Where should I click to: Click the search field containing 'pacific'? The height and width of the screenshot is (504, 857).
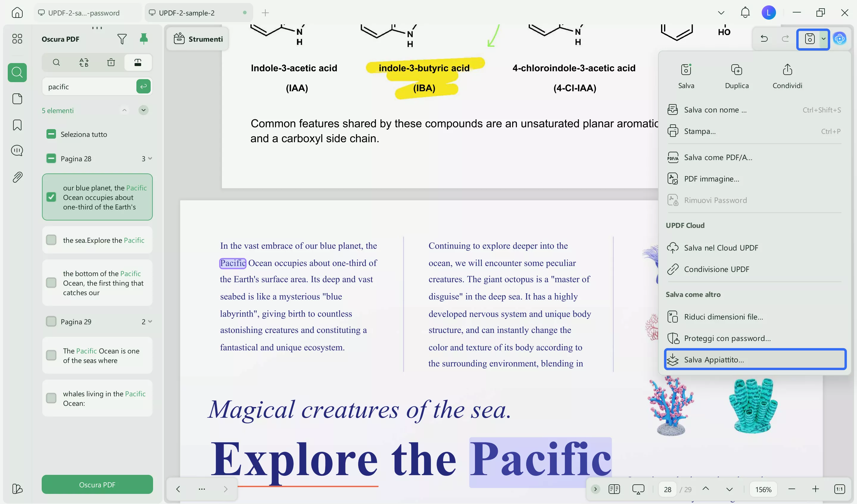[x=89, y=87]
